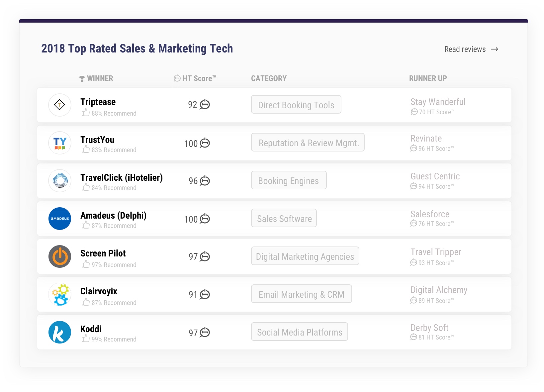
Task: Click the Koddi blue K logo
Action: [60, 332]
